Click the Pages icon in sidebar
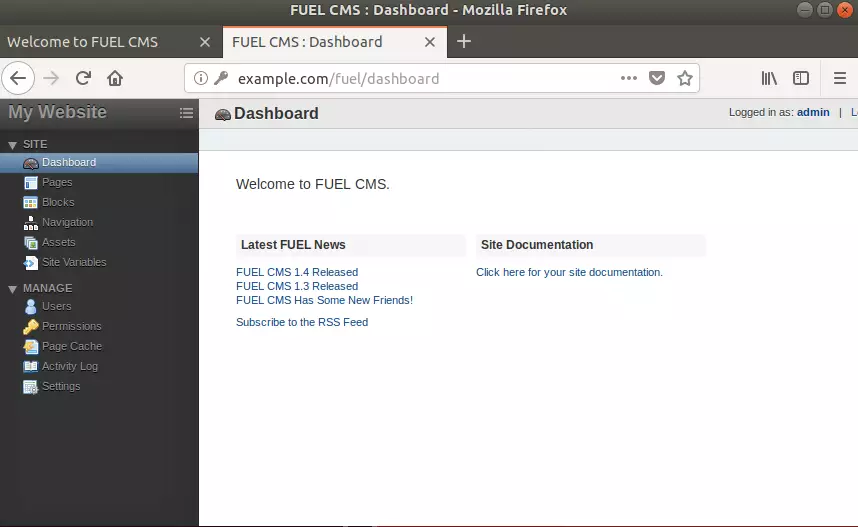 pos(31,183)
